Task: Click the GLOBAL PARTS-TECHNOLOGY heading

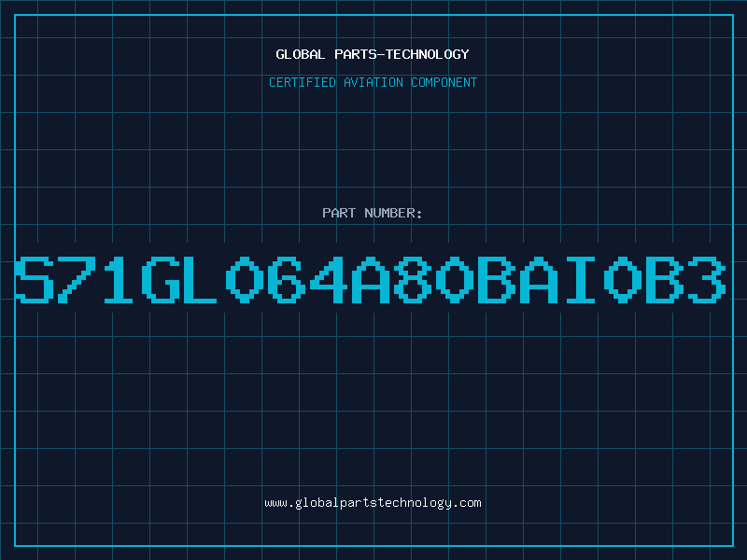Action: coord(373,54)
